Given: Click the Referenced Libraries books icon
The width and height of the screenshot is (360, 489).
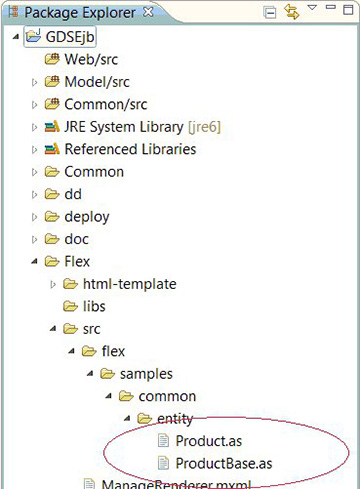Looking at the screenshot, I should tap(52, 149).
